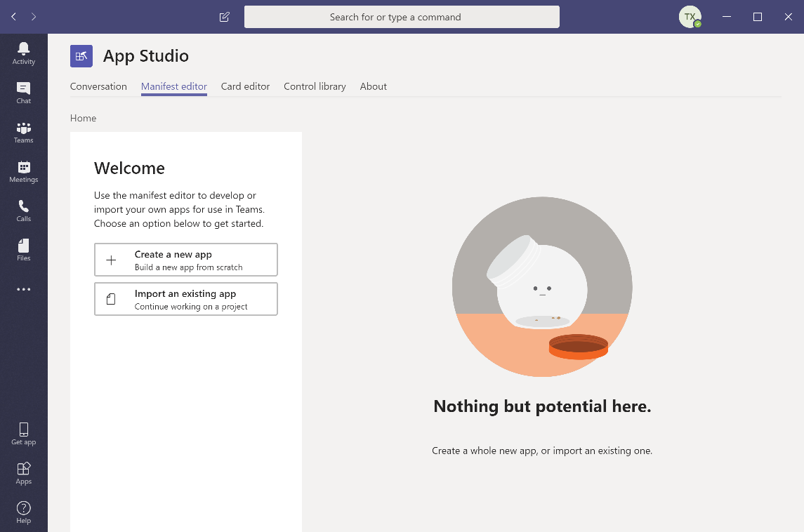Open the Activity feed in sidebar
Screen dimensions: 804x532
coord(24,54)
